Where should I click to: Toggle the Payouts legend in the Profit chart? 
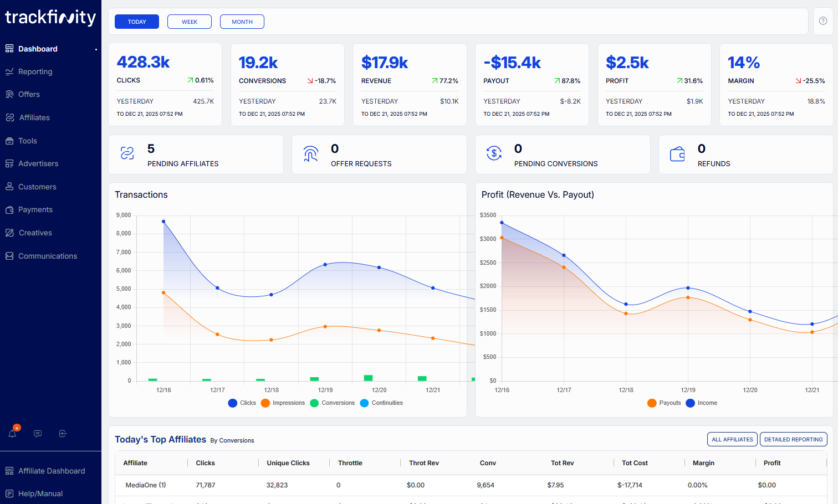point(663,403)
